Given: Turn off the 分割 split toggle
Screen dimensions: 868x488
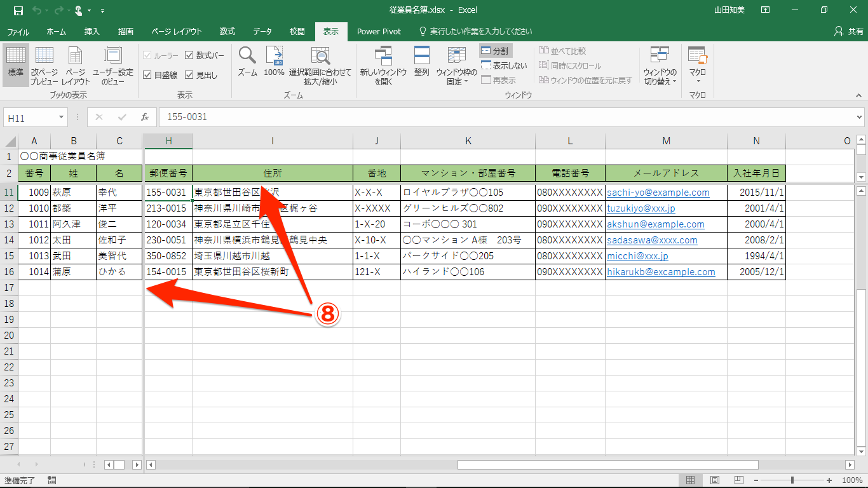Looking at the screenshot, I should click(x=495, y=51).
